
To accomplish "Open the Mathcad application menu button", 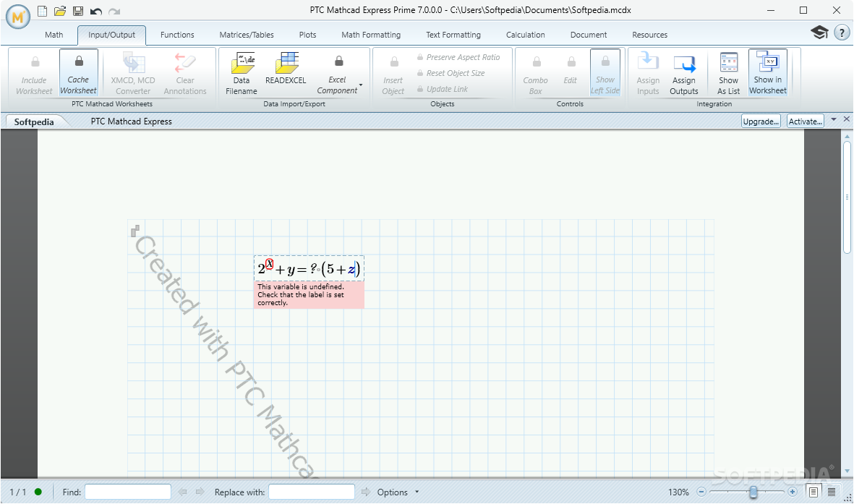I will click(x=18, y=17).
